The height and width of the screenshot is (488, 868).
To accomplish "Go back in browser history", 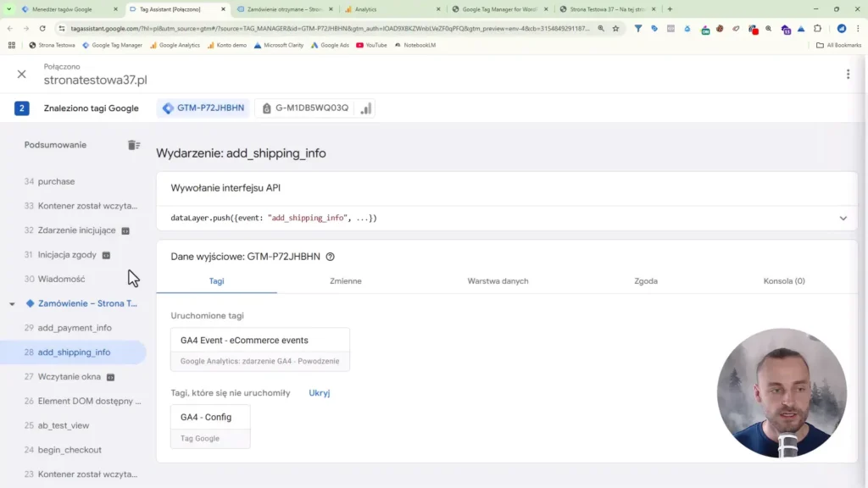I will (x=10, y=28).
